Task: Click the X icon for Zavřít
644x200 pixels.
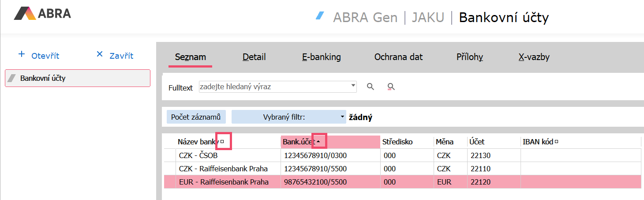Action: (x=99, y=54)
